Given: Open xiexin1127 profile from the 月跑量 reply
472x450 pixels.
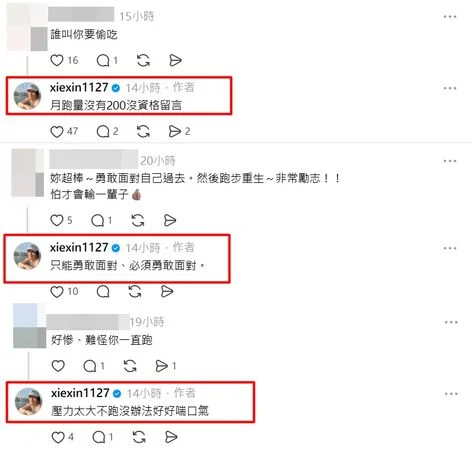Looking at the screenshot, I should coord(79,88).
